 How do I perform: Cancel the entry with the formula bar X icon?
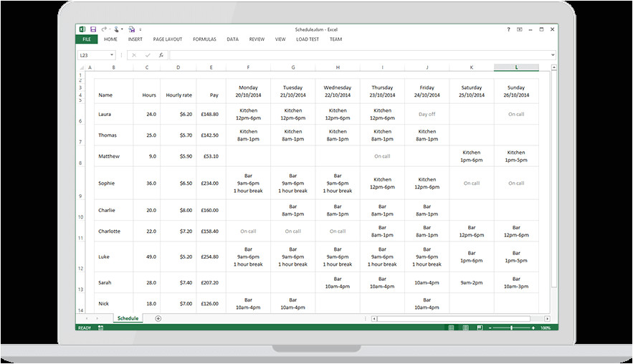click(x=135, y=55)
